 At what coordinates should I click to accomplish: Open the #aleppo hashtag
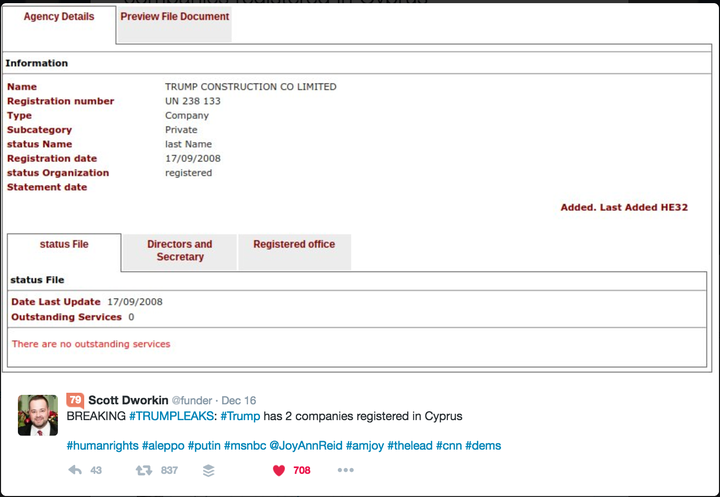click(x=163, y=446)
